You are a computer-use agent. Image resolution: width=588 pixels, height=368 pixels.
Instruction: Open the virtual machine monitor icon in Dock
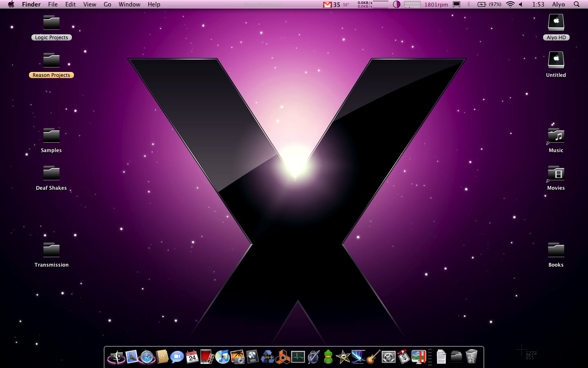(419, 357)
